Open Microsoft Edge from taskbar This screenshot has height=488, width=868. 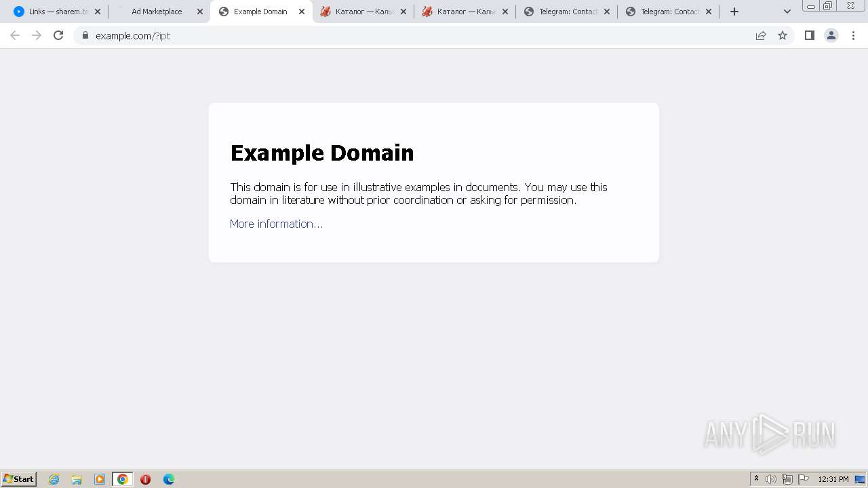[x=169, y=479]
